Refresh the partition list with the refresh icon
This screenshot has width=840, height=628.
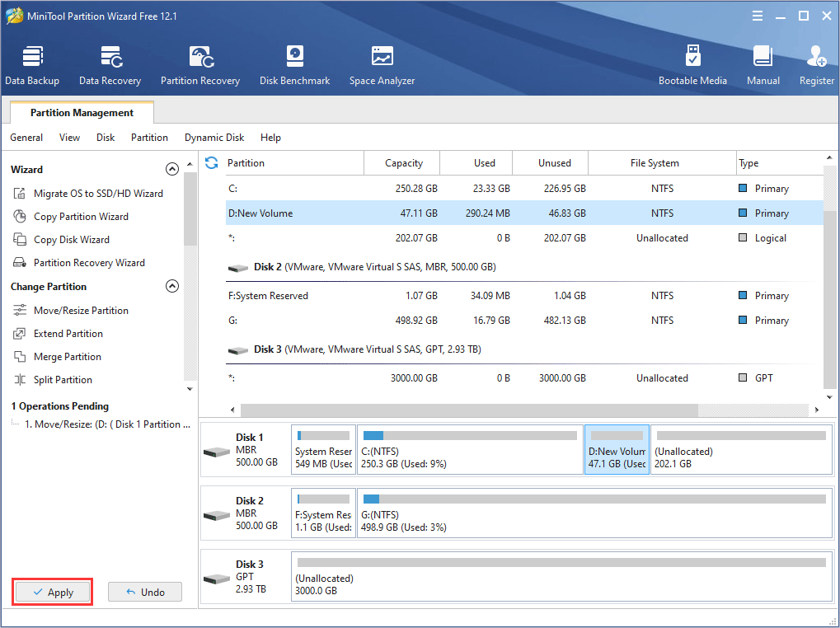pos(212,163)
